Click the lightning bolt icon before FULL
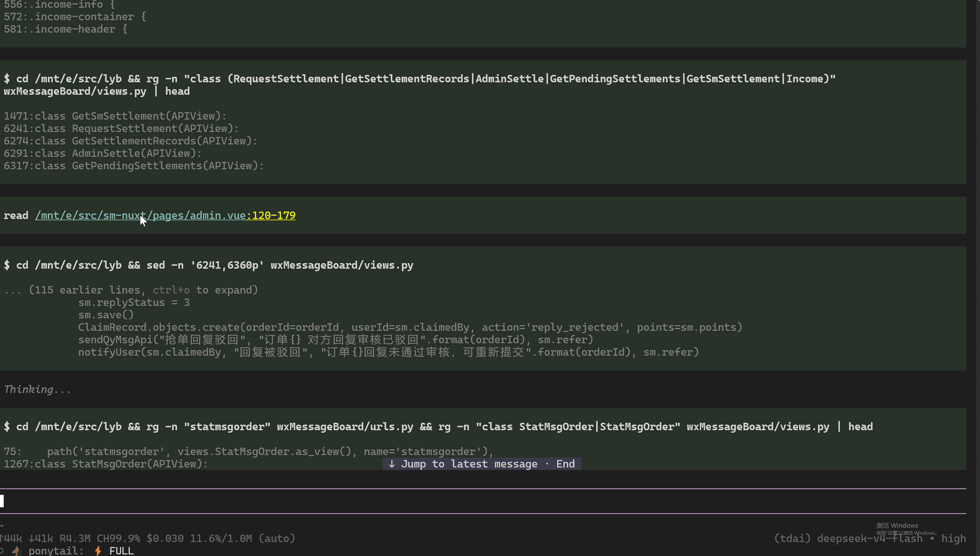980x556 pixels. tap(98, 551)
